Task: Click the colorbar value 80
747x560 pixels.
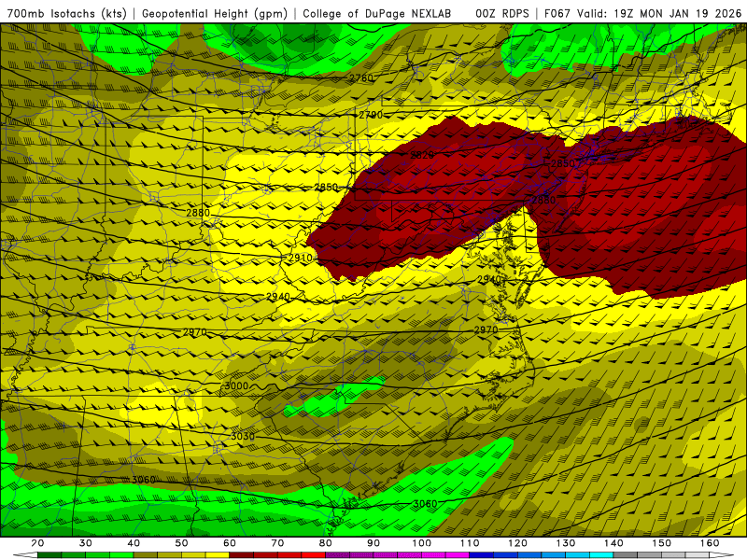Action: click(325, 543)
